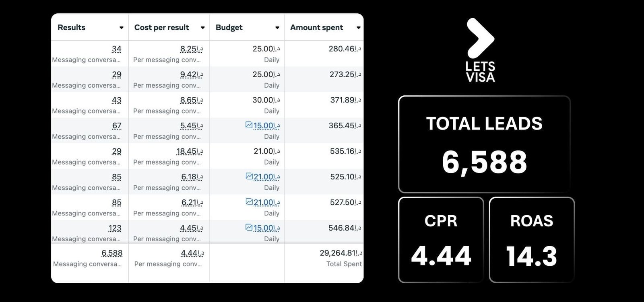The height and width of the screenshot is (302, 644).
Task: Click the budget chart icon in the 67-results row
Action: click(249, 125)
